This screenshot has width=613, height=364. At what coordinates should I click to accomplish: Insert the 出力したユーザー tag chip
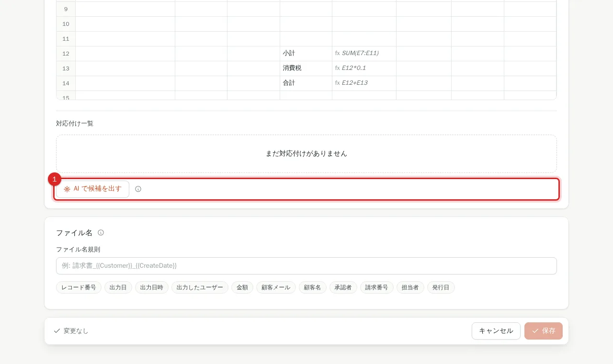[200, 287]
